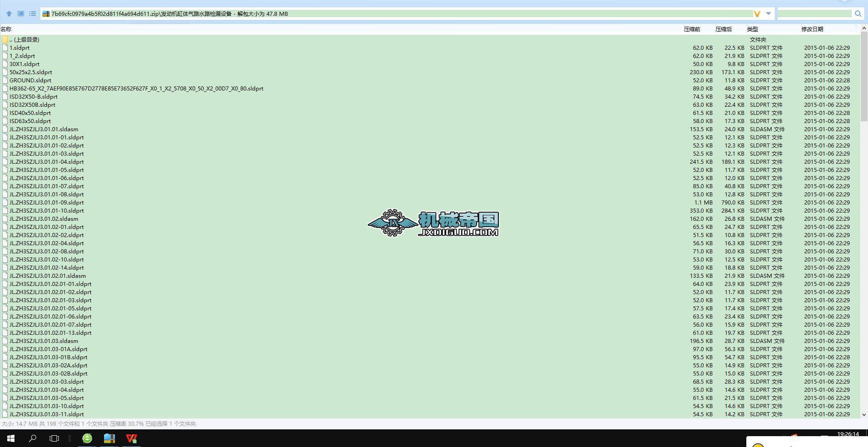The height and width of the screenshot is (447, 868).
Task: Switch to the icon view layout button
Action: (21, 14)
